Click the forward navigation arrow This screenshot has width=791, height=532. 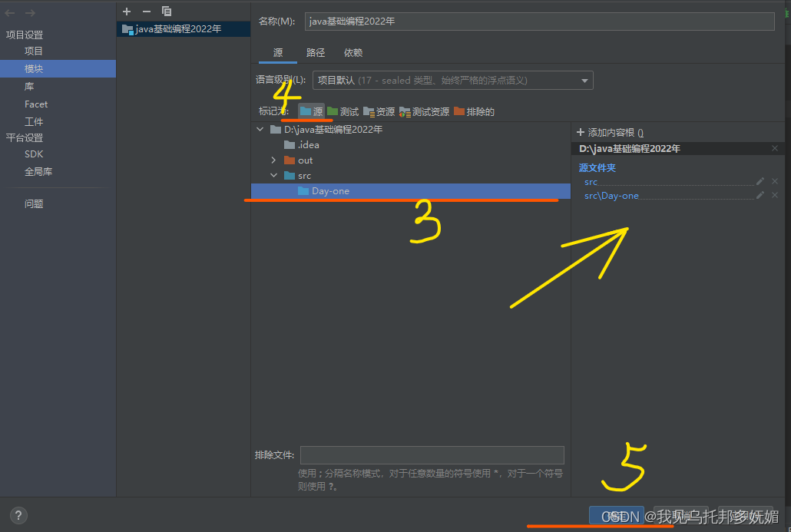(30, 12)
